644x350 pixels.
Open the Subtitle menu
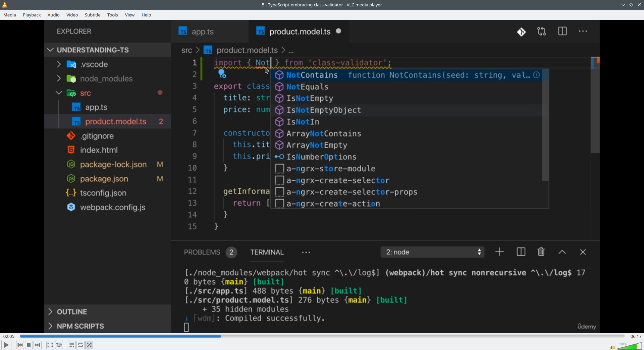click(x=93, y=15)
